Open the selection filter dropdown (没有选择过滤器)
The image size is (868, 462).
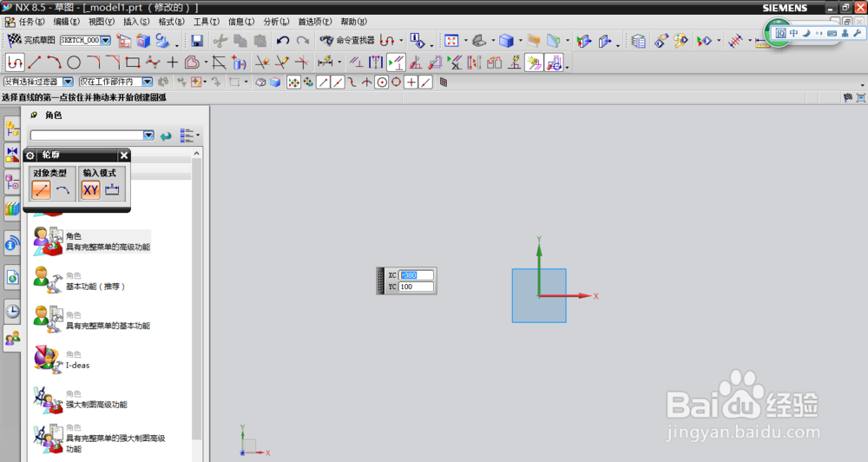click(x=68, y=82)
